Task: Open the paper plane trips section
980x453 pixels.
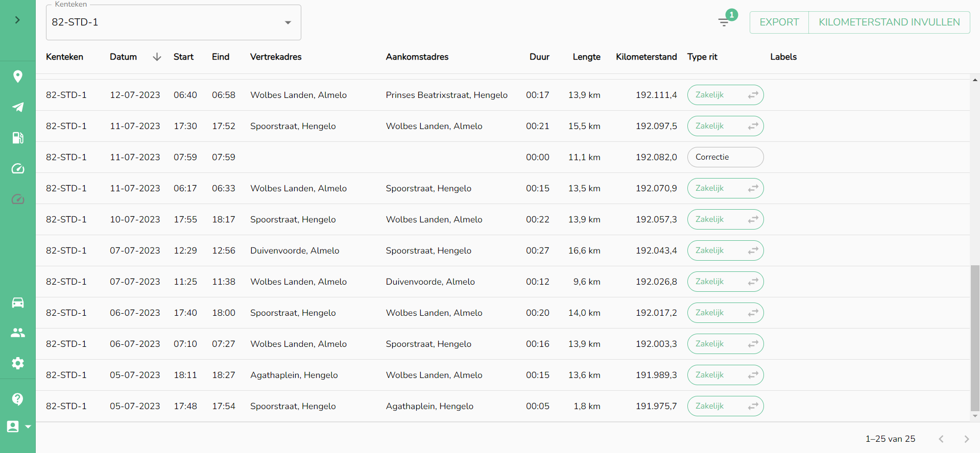Action: [18, 107]
